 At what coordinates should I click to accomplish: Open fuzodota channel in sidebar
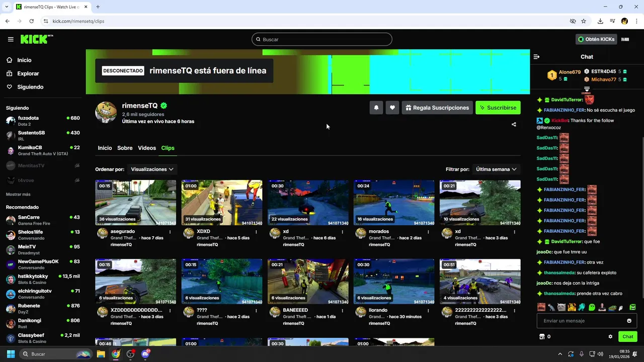[x=43, y=121]
